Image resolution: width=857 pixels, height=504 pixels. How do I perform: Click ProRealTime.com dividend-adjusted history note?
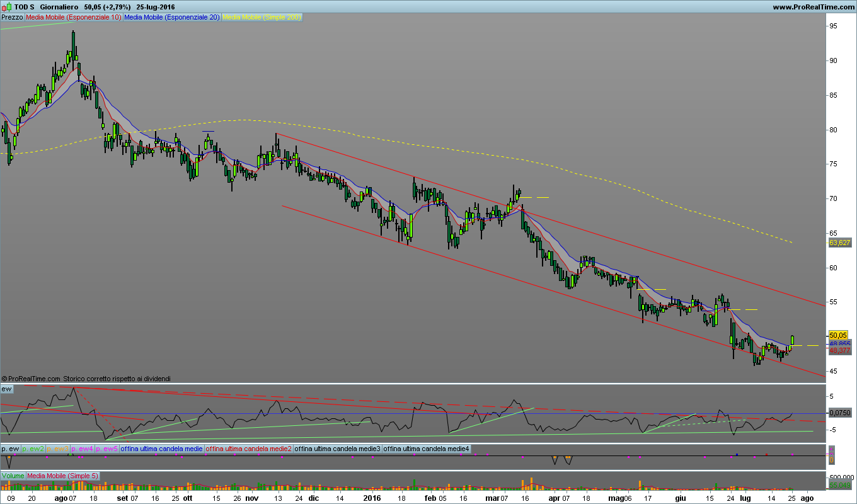[x=86, y=379]
